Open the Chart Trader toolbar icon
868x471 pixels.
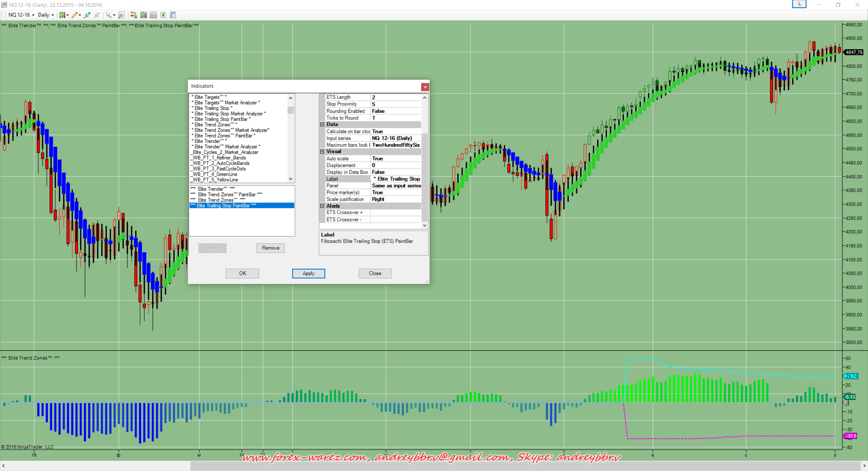(x=134, y=15)
